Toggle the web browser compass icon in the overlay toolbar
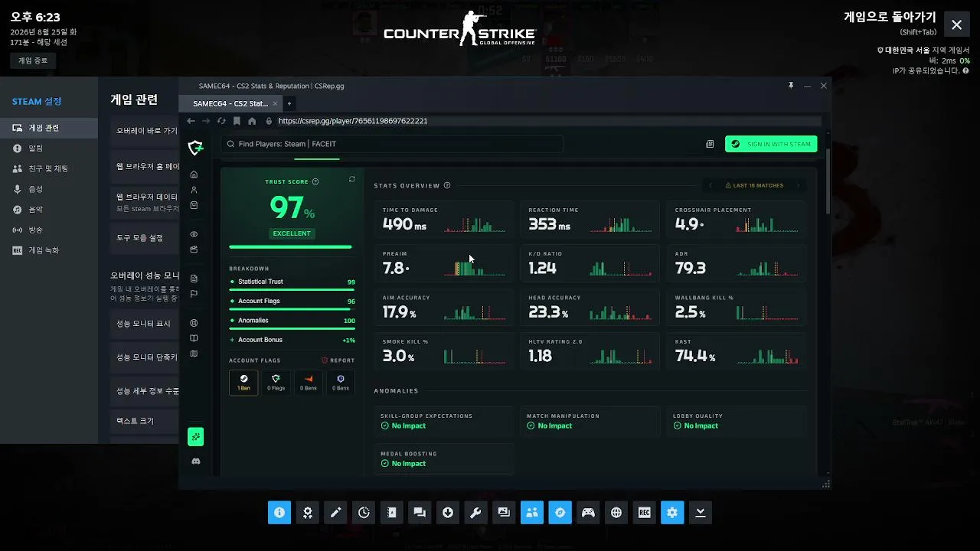The height and width of the screenshot is (551, 980). (x=560, y=513)
